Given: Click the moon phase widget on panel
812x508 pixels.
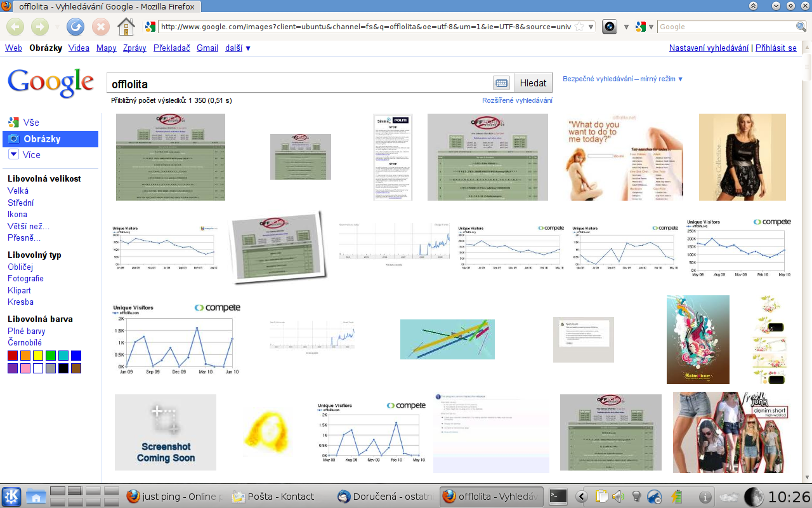Looking at the screenshot, I should point(754,497).
